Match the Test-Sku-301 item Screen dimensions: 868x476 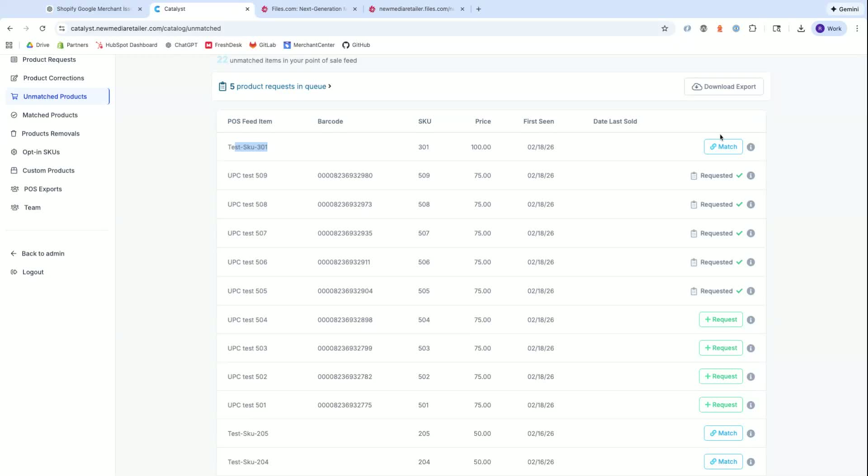(723, 147)
